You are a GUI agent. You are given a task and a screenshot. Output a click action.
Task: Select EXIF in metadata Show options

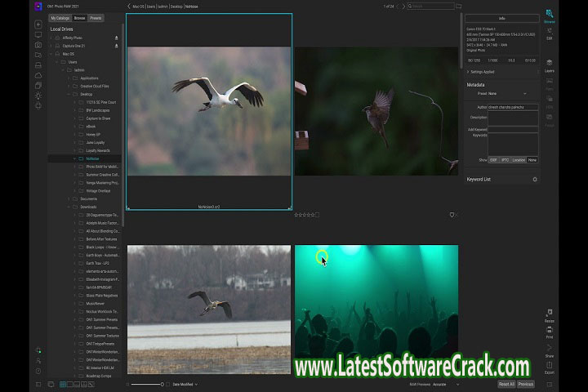pos(493,160)
